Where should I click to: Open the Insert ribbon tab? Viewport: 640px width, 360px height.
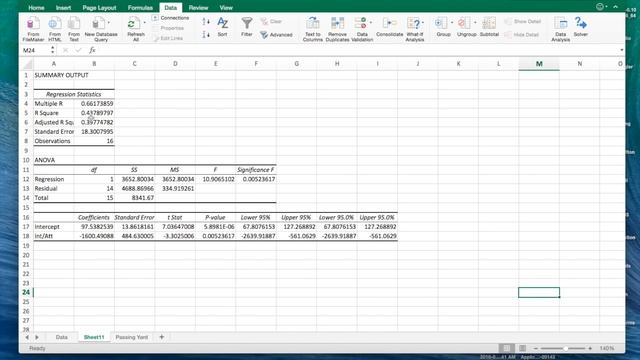tap(63, 8)
